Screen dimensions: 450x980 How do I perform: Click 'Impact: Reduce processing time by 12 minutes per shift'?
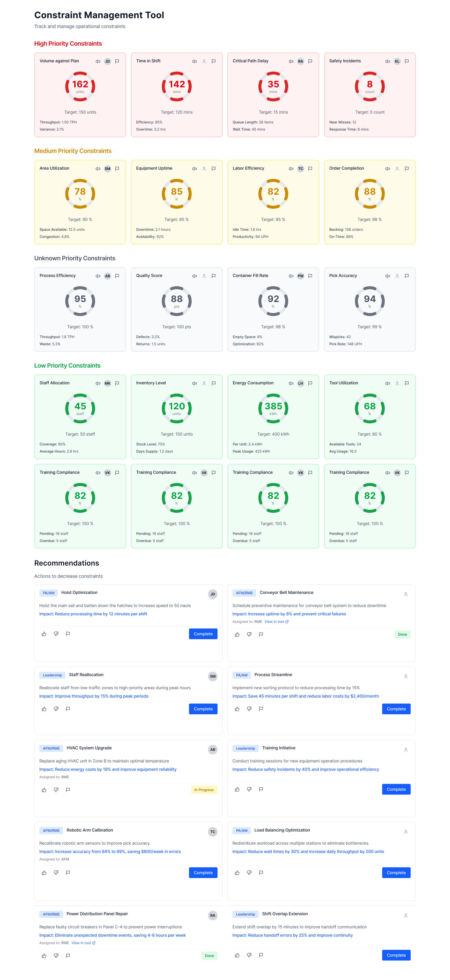93,614
